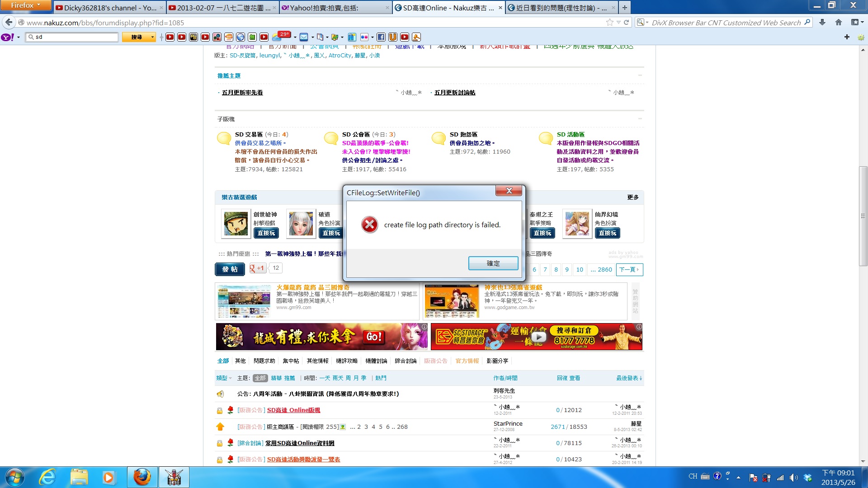
Task: Expand the Yahoo 搜尋 button dropdown arrow
Action: point(153,37)
